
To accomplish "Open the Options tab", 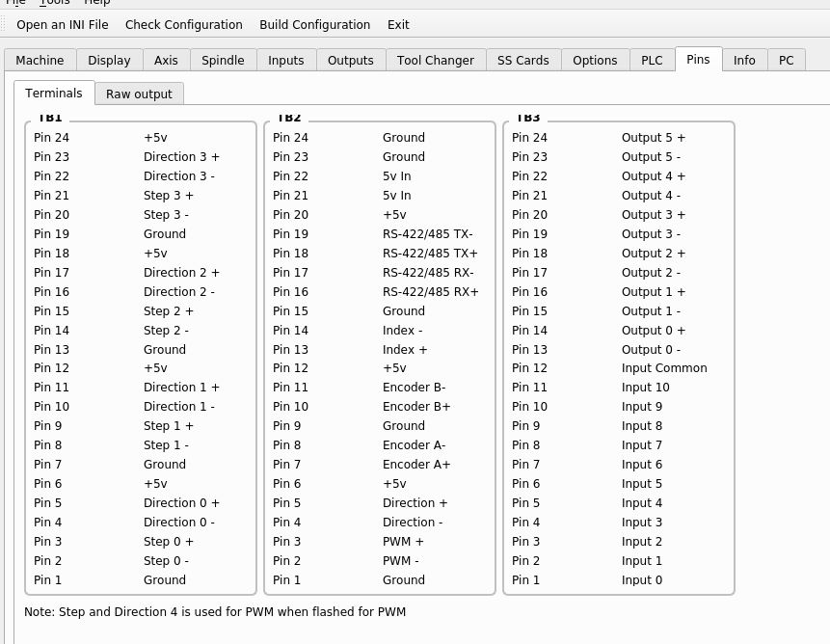I will 595,61.
